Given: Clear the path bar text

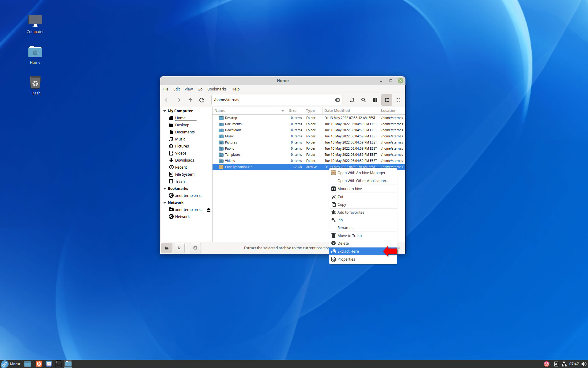Looking at the screenshot, I should [337, 100].
